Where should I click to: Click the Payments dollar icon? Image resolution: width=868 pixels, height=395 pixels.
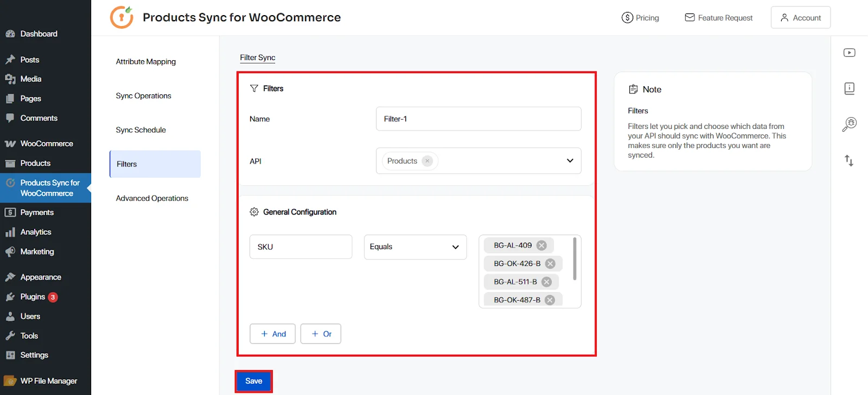point(10,212)
